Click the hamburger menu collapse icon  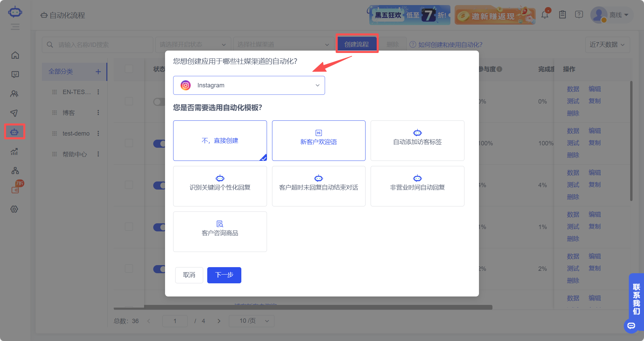(x=15, y=27)
